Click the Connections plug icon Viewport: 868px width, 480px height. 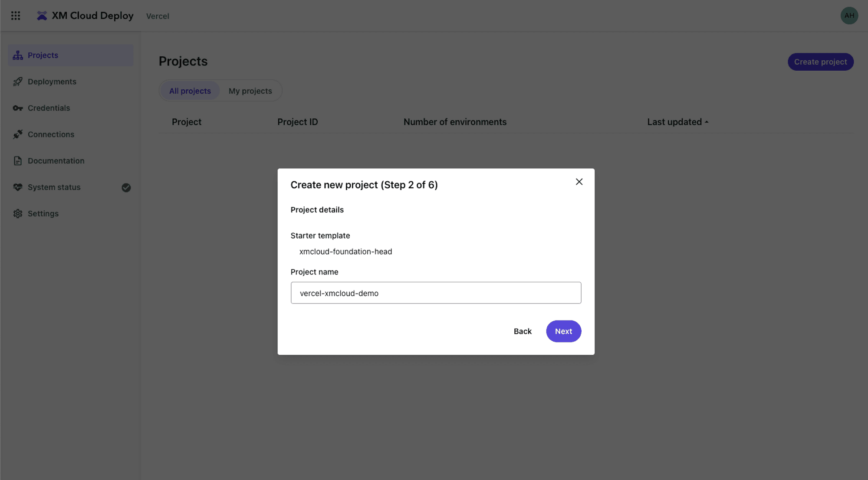tap(18, 134)
